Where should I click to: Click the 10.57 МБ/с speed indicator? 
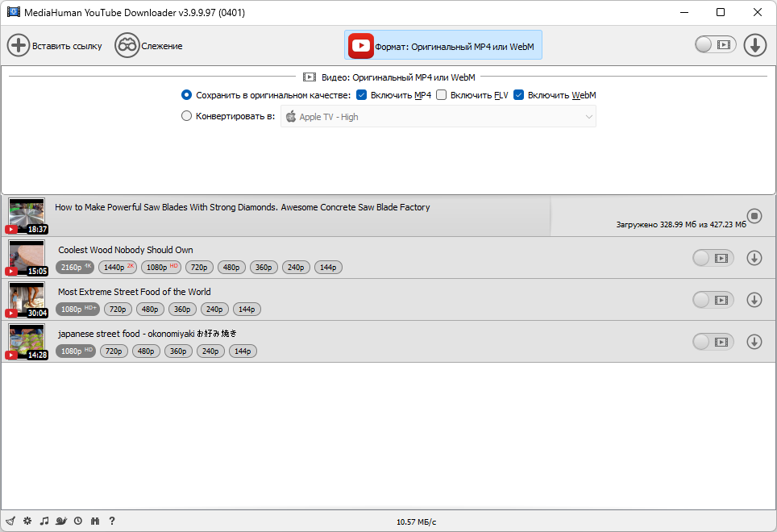(416, 522)
